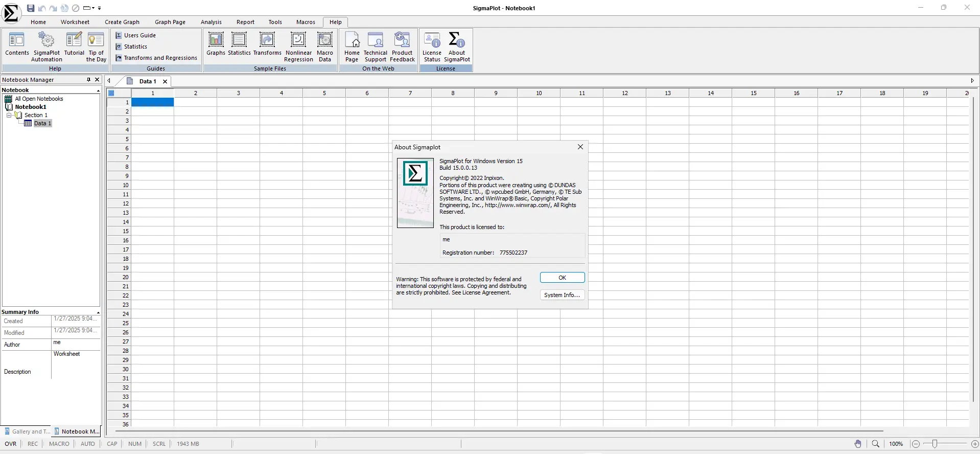Screen dimensions: 980x454
Task: Open the Transforms sample files
Action: [x=267, y=44]
